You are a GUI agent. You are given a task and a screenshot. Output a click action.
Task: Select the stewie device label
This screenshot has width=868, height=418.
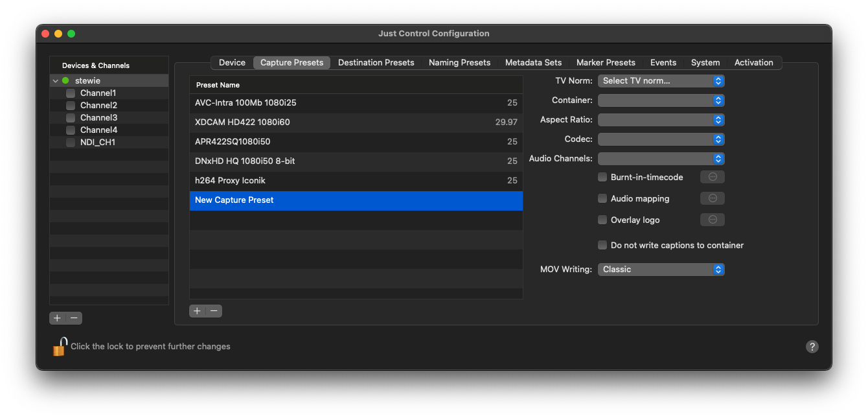(x=87, y=81)
